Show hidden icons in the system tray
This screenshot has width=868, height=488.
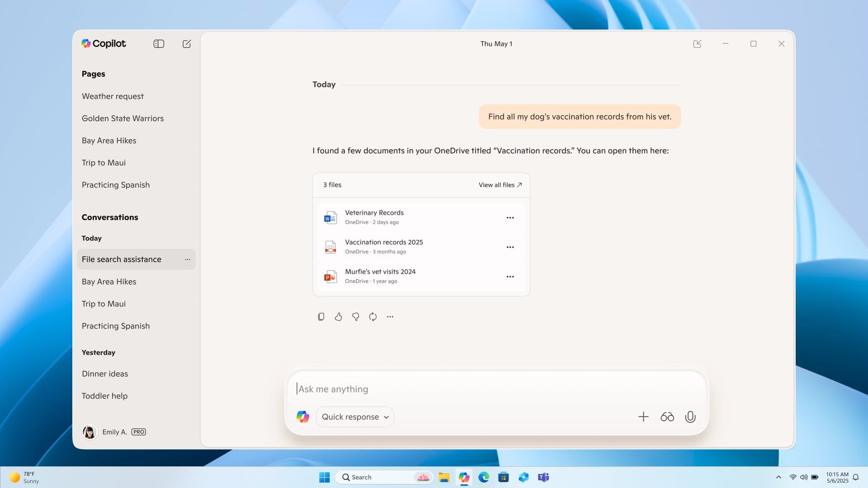click(x=778, y=477)
